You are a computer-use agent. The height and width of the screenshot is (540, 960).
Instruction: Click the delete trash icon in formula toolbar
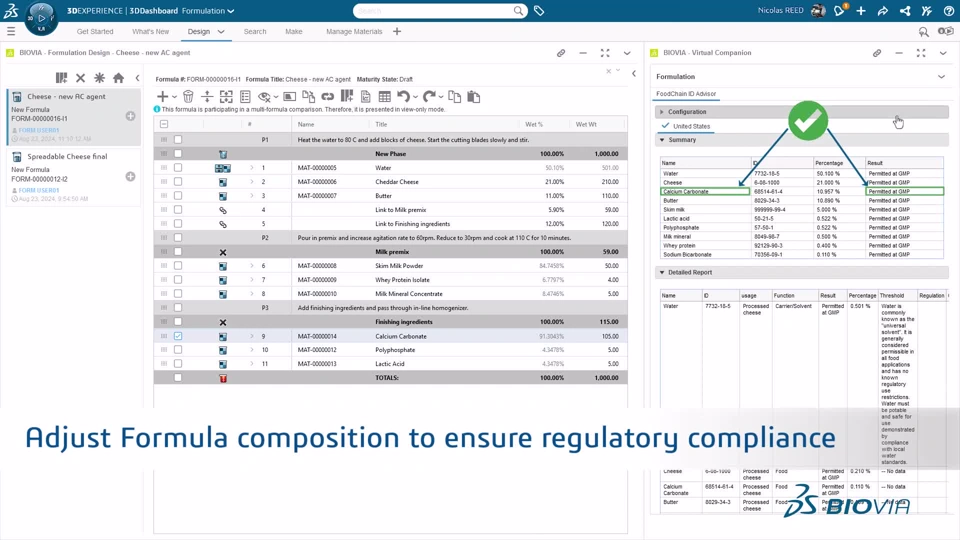click(189, 96)
